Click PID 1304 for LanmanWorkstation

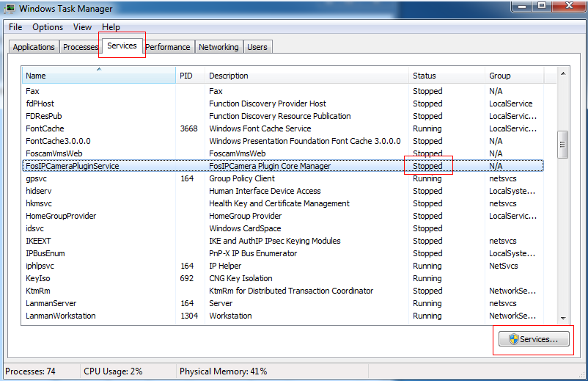[x=189, y=316]
